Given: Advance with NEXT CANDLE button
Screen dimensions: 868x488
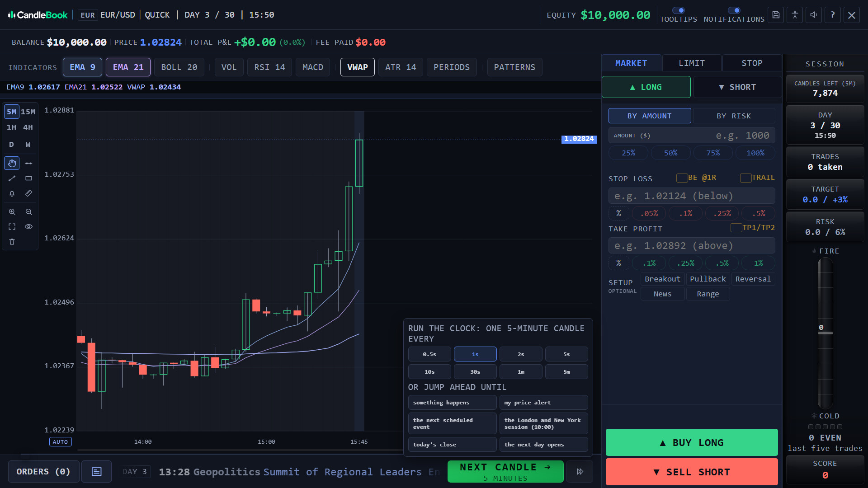Looking at the screenshot, I should pos(505,472).
